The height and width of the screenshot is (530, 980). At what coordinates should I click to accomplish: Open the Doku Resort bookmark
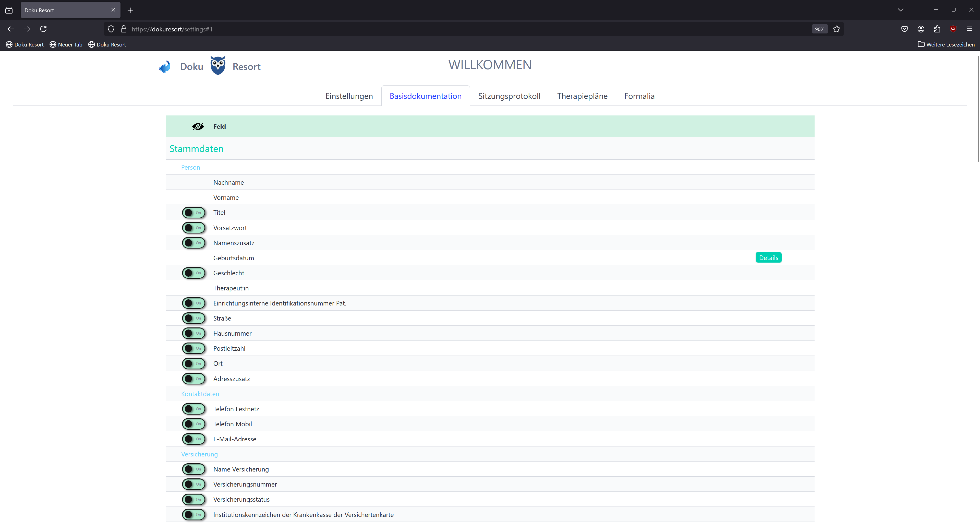(x=24, y=44)
